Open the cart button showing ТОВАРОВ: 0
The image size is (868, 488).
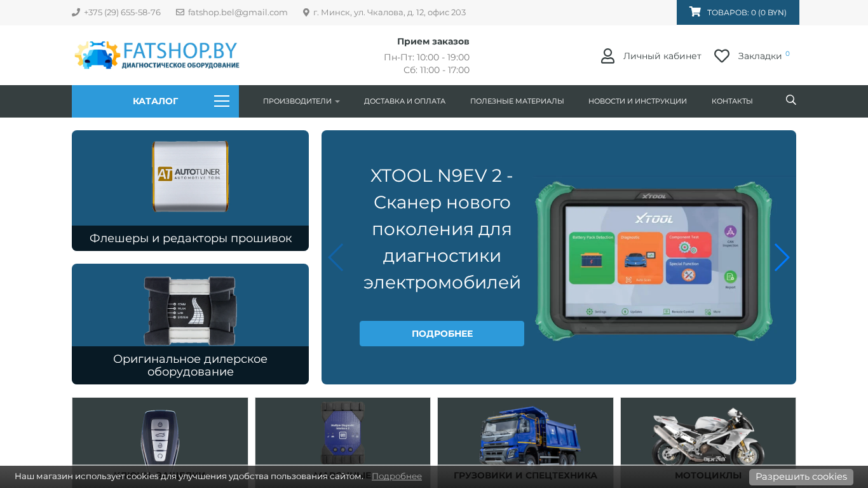(x=738, y=12)
